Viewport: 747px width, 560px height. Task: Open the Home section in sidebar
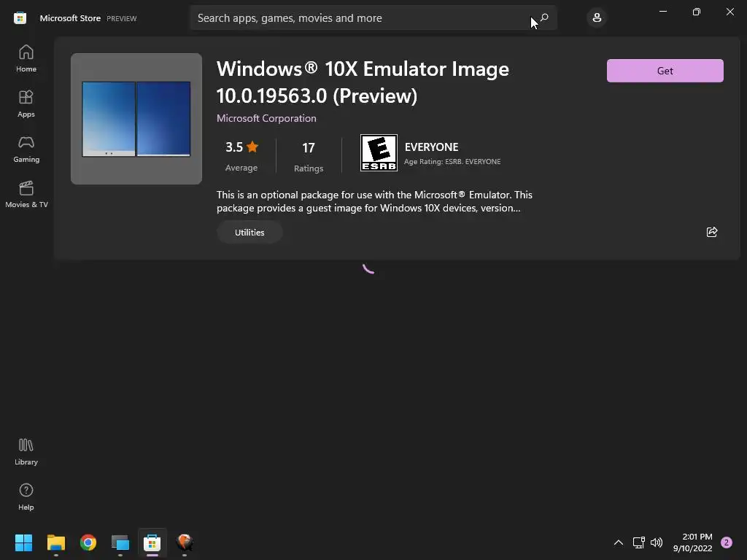point(26,58)
